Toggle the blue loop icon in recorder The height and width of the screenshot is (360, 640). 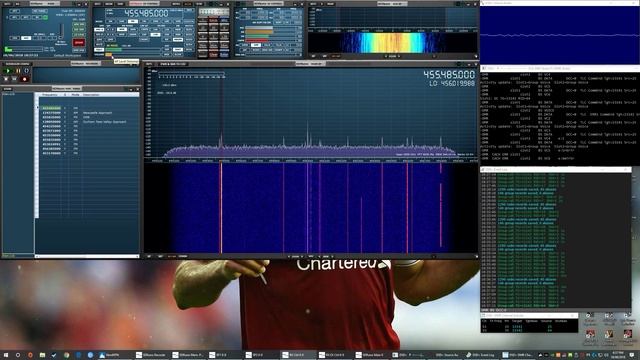point(27,71)
